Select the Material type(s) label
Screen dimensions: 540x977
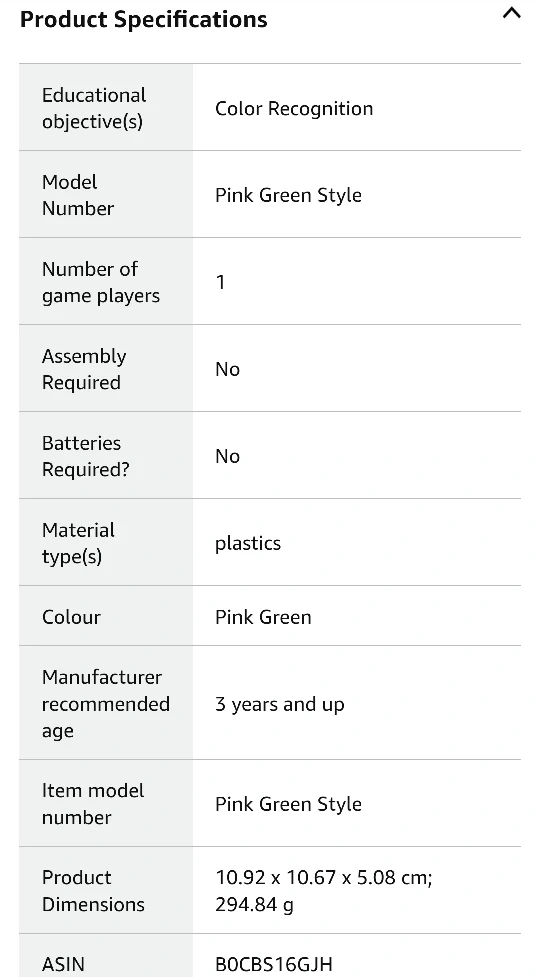point(78,543)
